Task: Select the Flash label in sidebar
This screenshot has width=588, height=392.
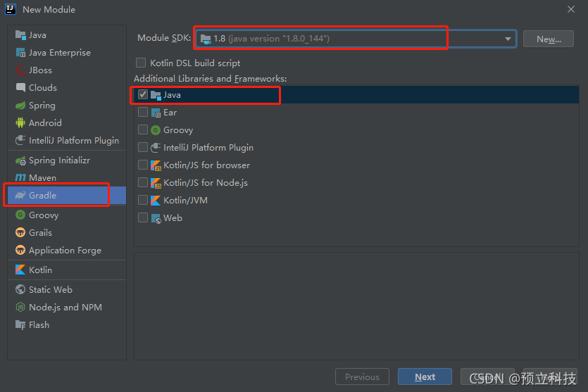Action: point(39,325)
